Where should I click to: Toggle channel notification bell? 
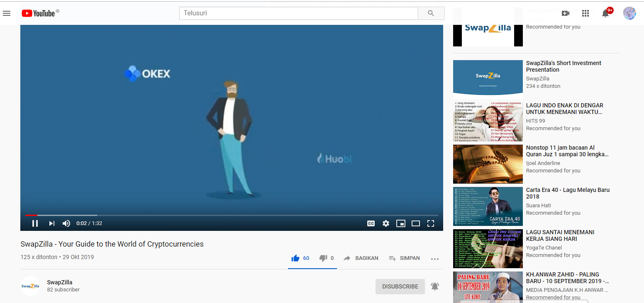[x=435, y=286]
